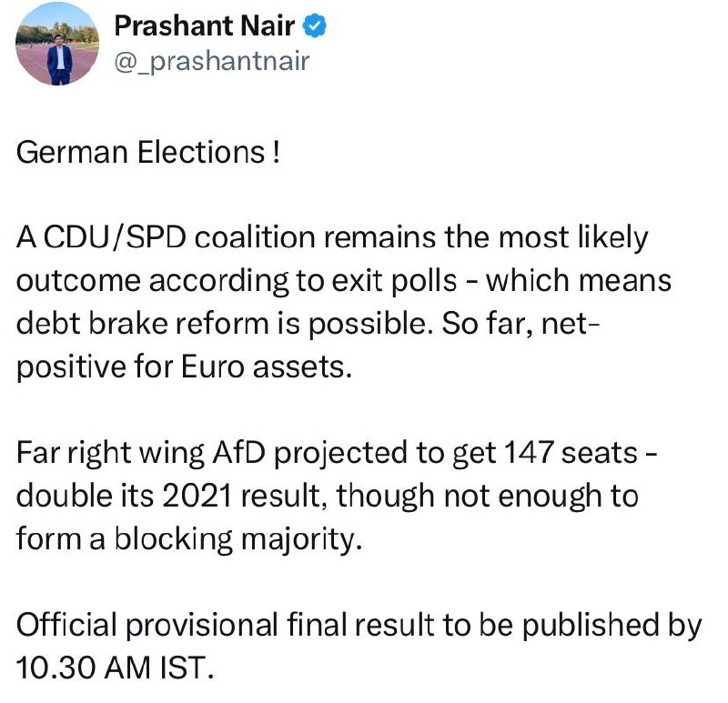Click the words "blocking majority."

pyautogui.click(x=238, y=539)
